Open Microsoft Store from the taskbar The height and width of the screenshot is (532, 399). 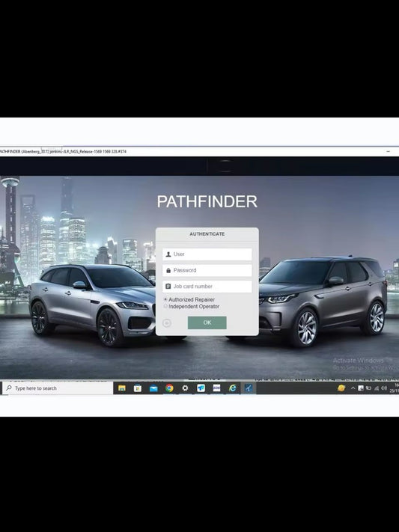tap(138, 388)
